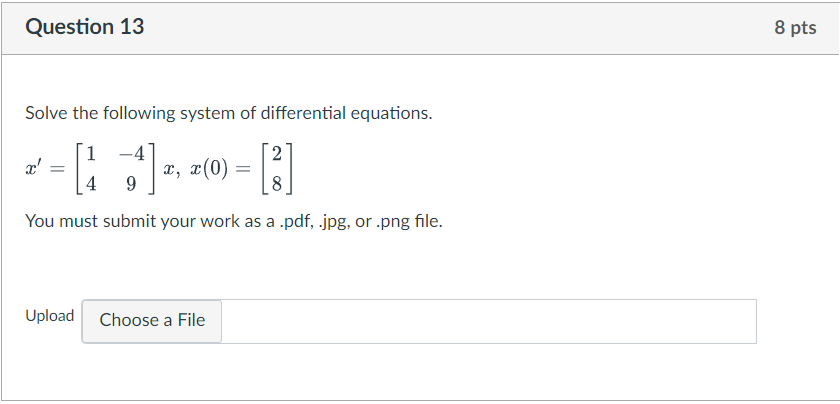Click the You must submit your work instruction
Screen dimensions: 840x404
pyautogui.click(x=234, y=221)
